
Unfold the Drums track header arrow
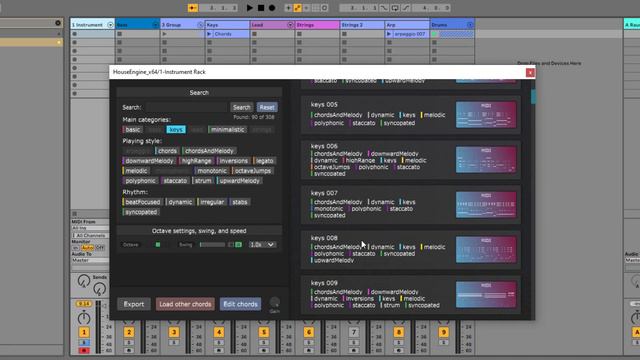[470, 25]
